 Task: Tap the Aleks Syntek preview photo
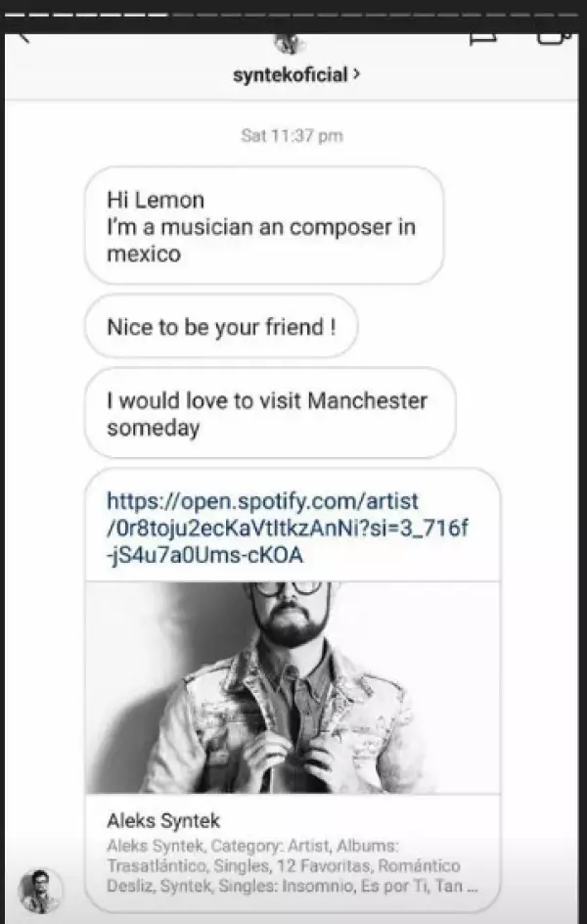pyautogui.click(x=293, y=687)
